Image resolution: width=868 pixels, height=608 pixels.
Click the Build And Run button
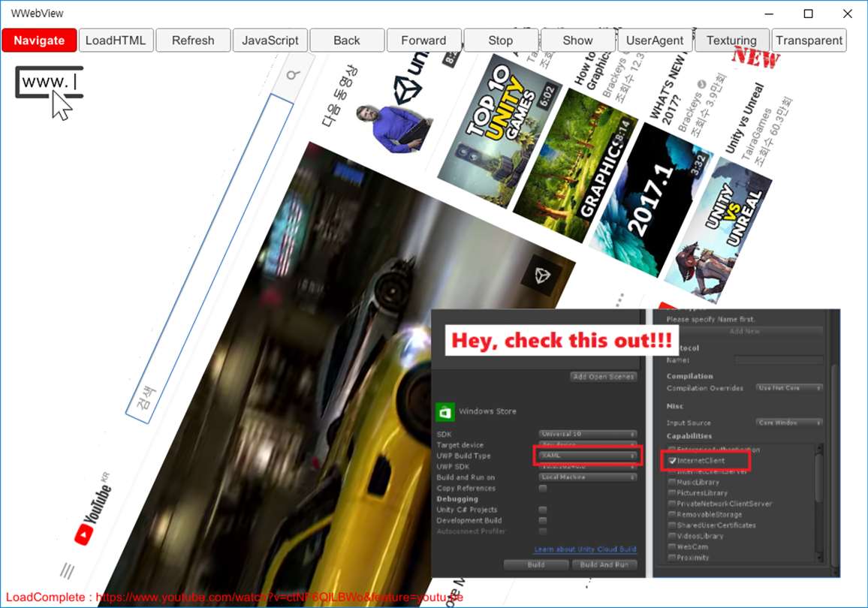(604, 565)
